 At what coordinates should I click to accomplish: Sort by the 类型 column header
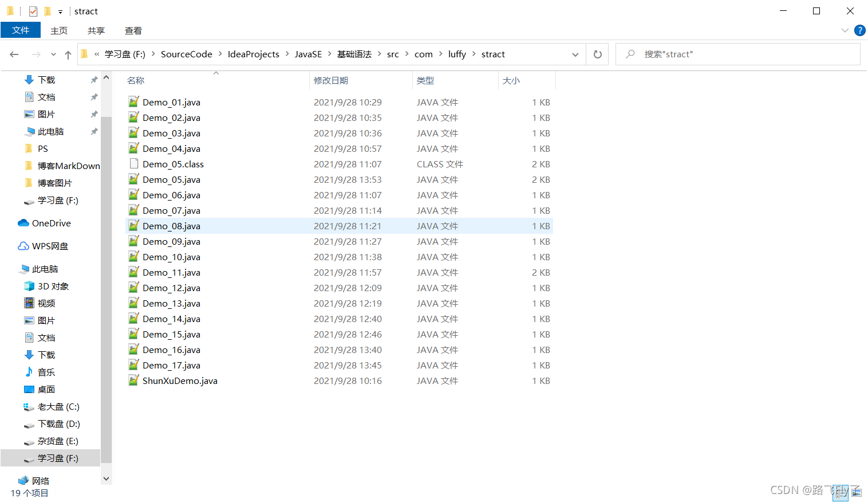coord(425,81)
